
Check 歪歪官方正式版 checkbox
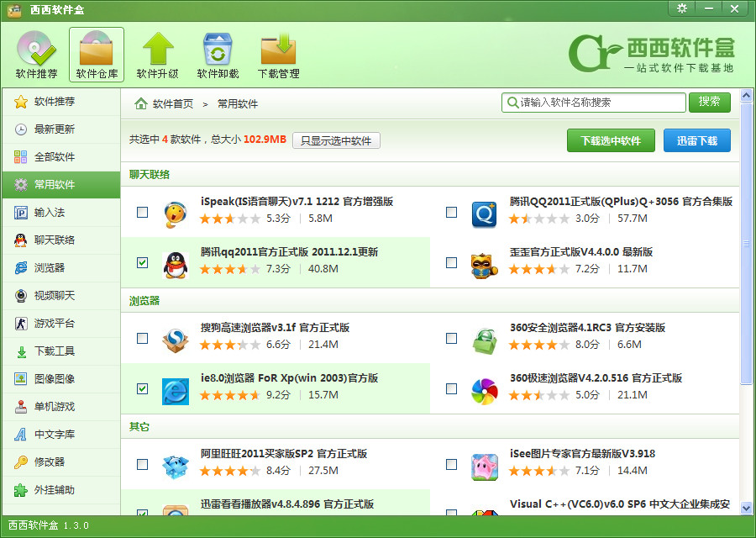(451, 262)
